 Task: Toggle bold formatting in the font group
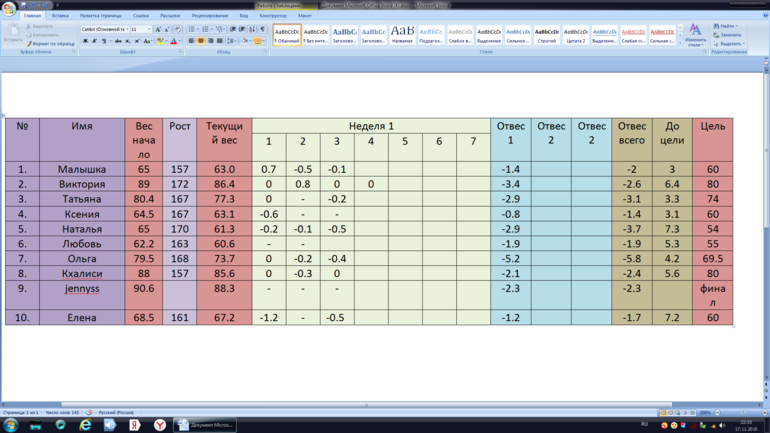click(86, 41)
